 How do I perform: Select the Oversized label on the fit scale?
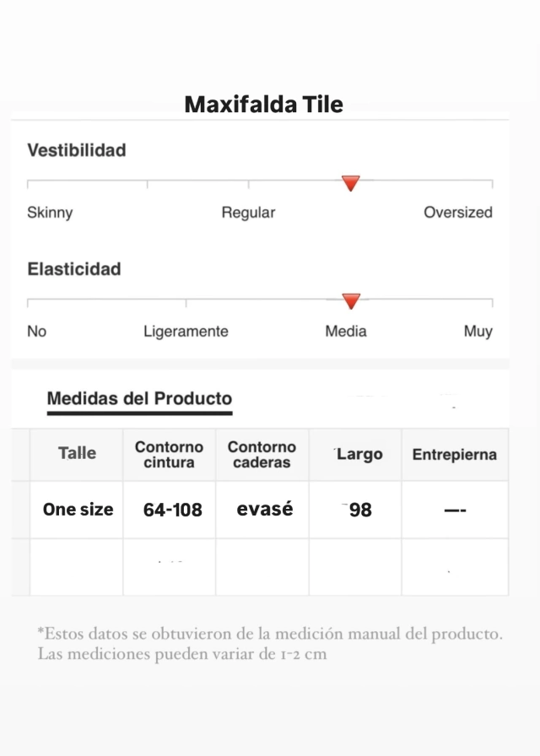point(458,212)
